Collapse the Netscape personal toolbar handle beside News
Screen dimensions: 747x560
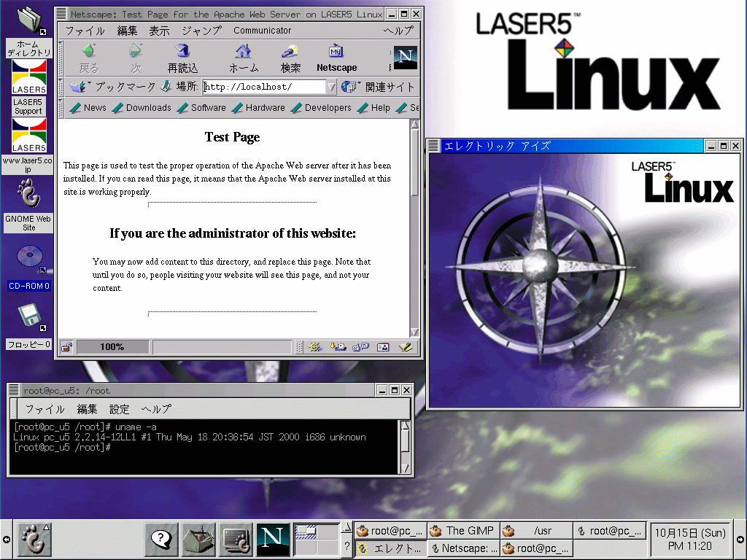pyautogui.click(x=61, y=108)
